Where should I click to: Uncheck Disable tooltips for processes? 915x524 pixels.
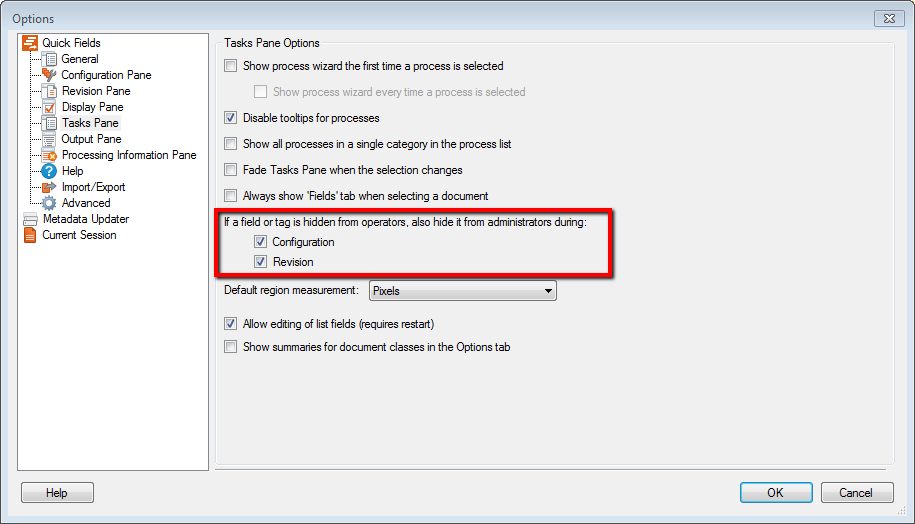pos(231,118)
